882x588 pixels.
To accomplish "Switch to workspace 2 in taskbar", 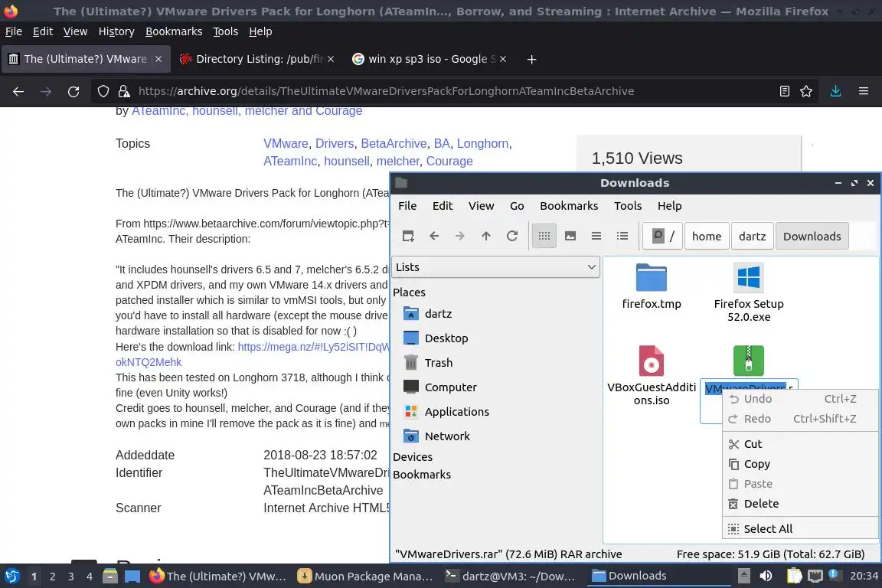I will pyautogui.click(x=52, y=577).
